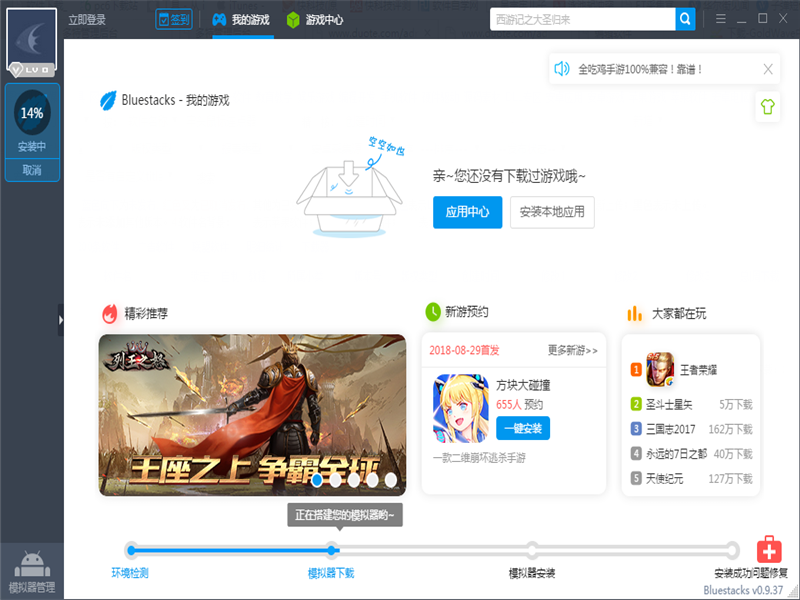Image resolution: width=800 pixels, height=600 pixels.
Task: Click the 安装成功 final progress node
Action: point(732,550)
